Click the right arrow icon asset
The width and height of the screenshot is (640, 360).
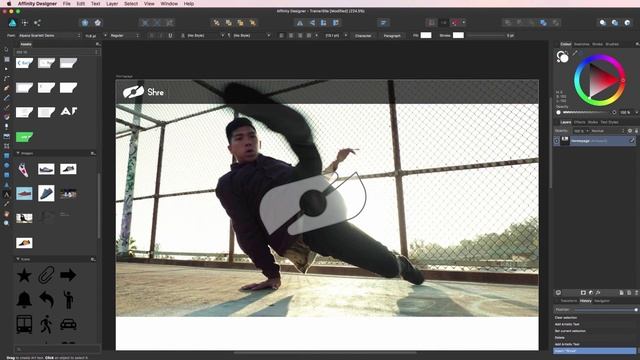click(x=68, y=275)
